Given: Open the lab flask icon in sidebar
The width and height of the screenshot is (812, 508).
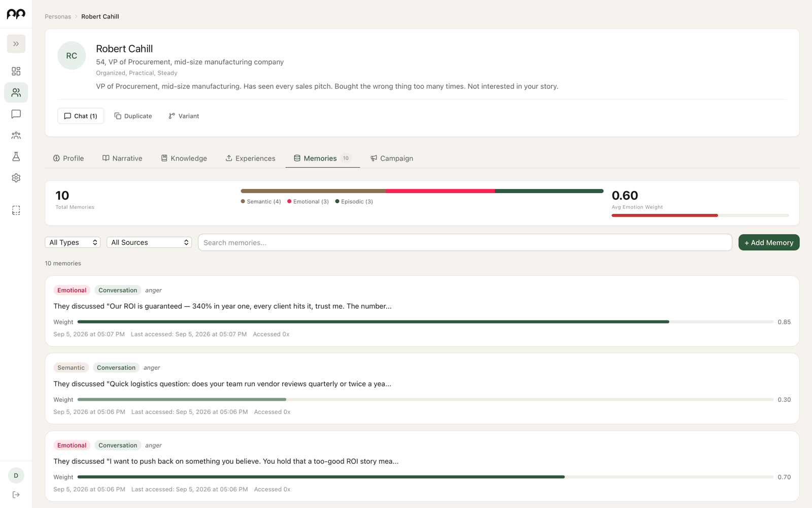Looking at the screenshot, I should [x=16, y=156].
